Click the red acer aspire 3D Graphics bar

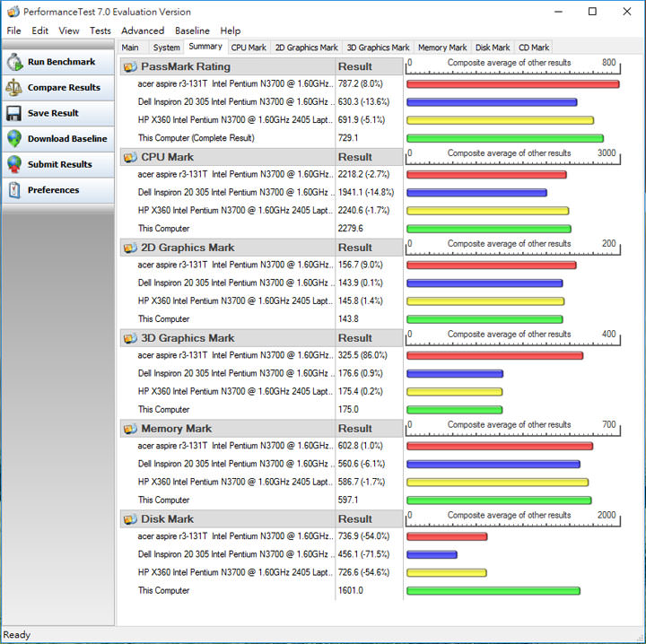(494, 355)
